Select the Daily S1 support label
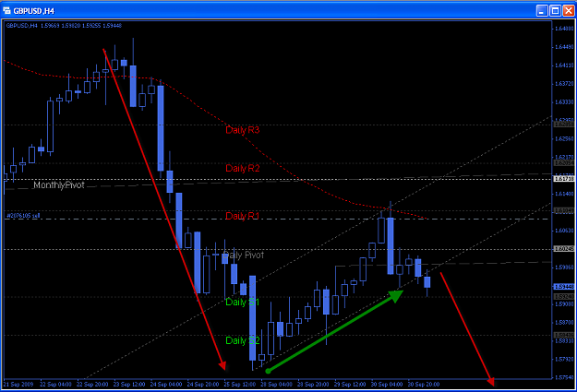 (242, 302)
